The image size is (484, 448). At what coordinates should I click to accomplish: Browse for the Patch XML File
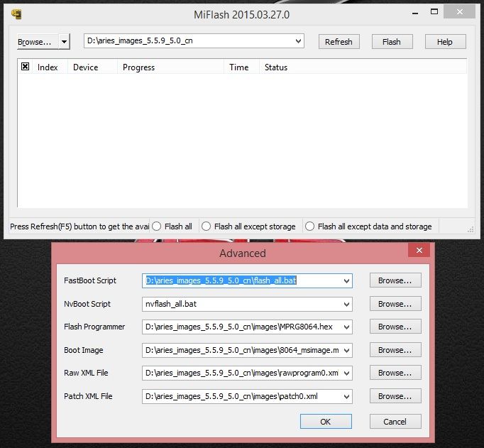[395, 396]
